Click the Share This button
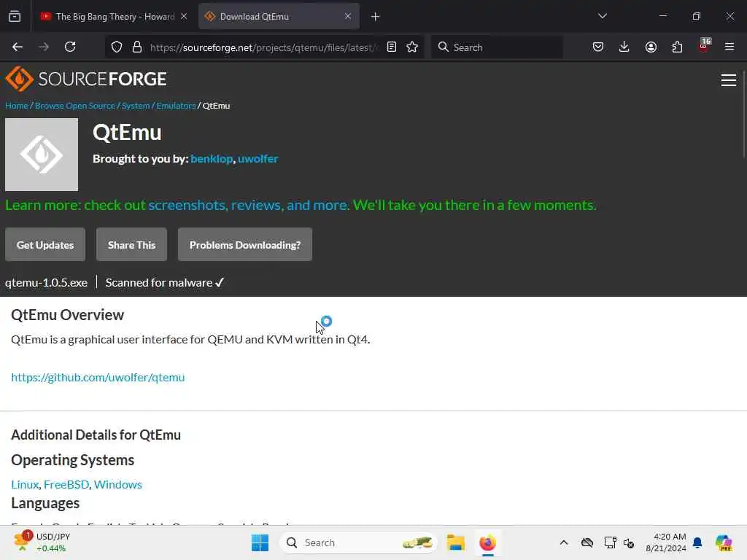 click(x=131, y=244)
